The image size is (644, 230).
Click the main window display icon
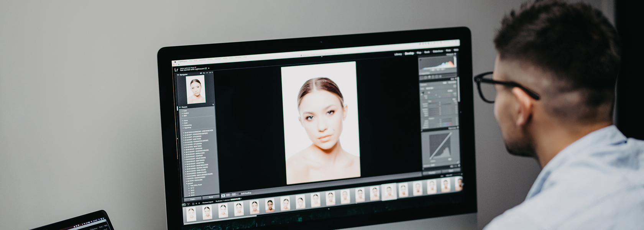[184, 204]
